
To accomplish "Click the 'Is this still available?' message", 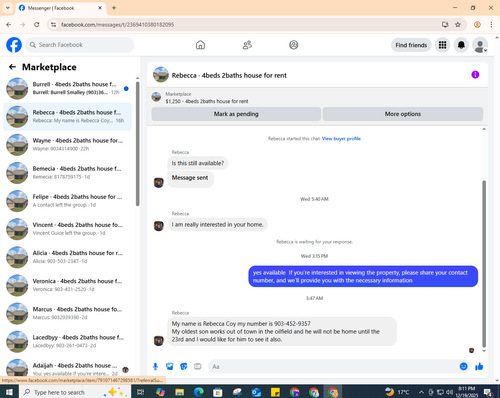I will 198,163.
